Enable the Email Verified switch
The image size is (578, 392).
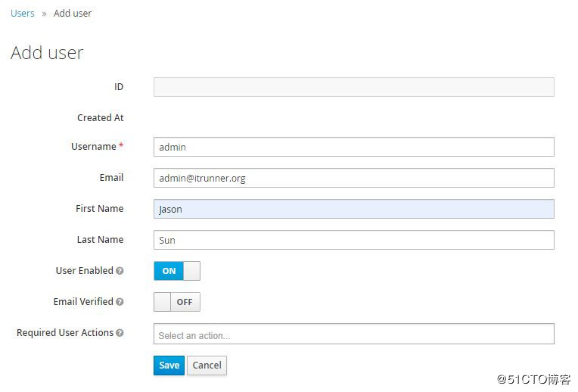177,302
